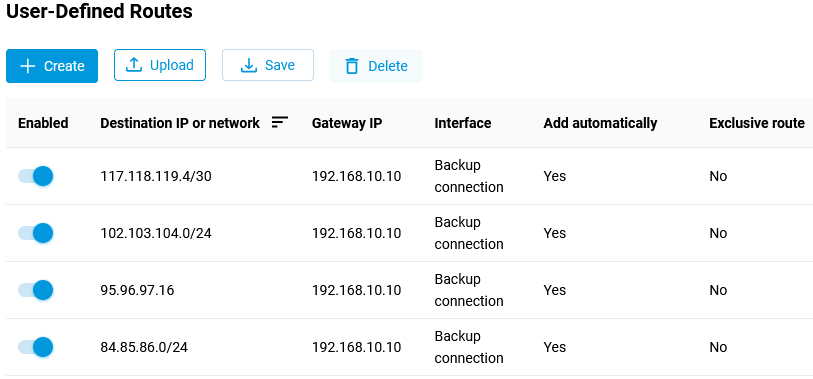Click the Interface column header
This screenshot has height=379, width=813.
[x=462, y=123]
